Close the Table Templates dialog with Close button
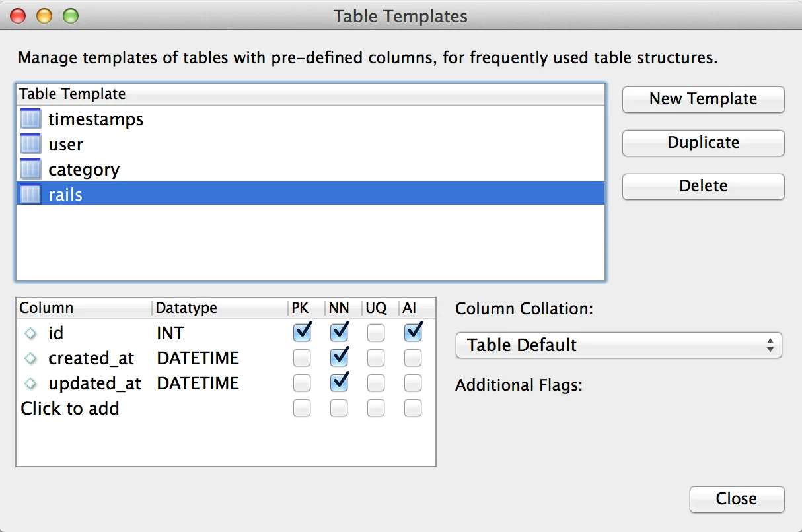The height and width of the screenshot is (532, 802). point(737,499)
